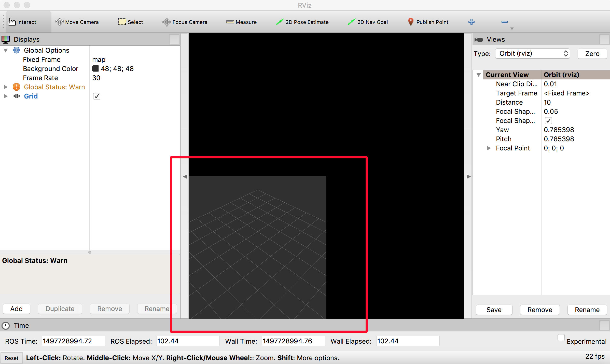Select the Views panel tab

point(496,39)
